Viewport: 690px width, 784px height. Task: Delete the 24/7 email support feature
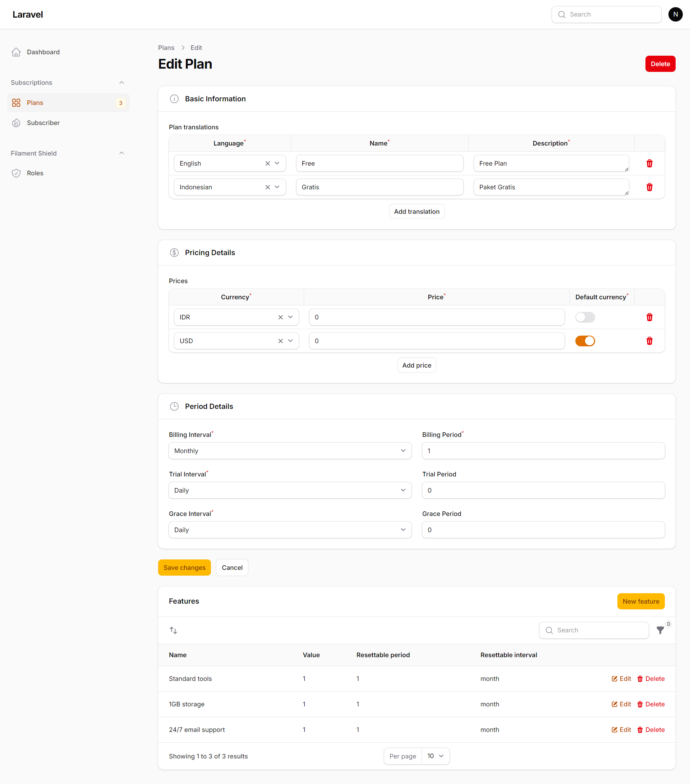pos(650,729)
